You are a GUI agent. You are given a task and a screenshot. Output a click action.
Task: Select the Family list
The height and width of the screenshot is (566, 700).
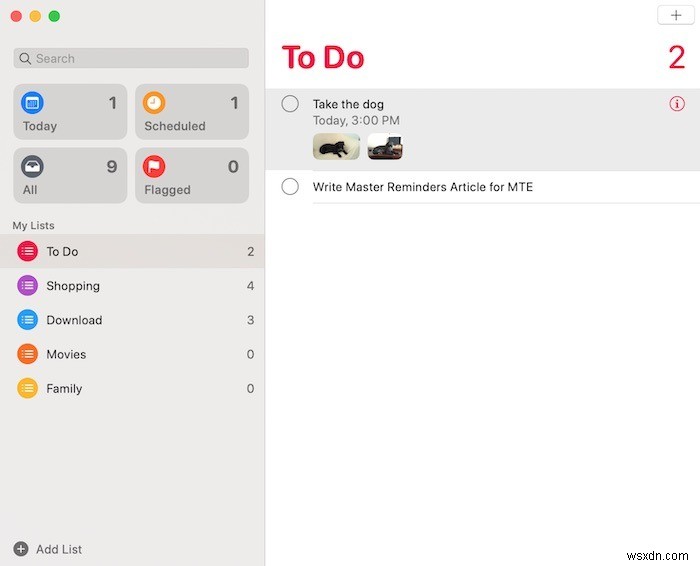point(132,388)
